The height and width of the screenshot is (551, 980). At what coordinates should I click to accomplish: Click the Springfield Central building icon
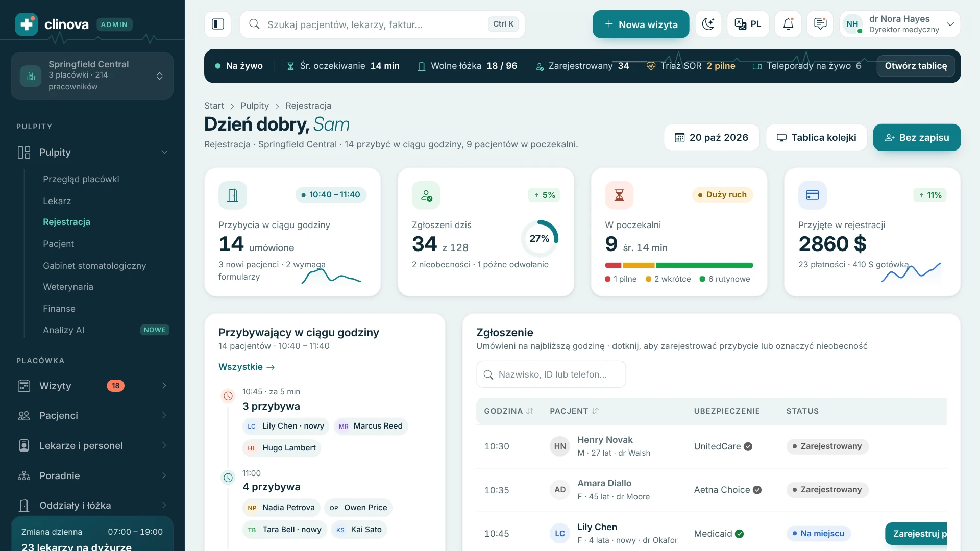coord(31,76)
